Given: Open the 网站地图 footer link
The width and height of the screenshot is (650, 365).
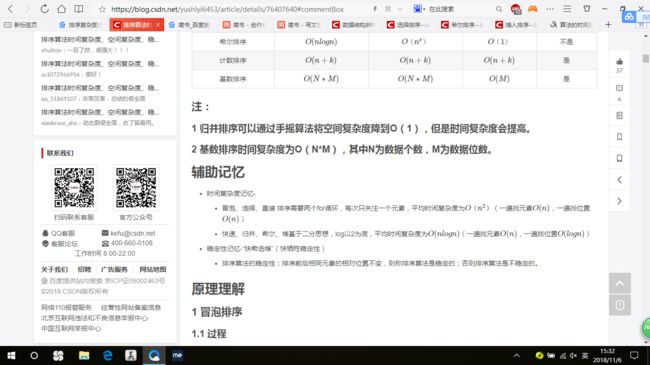Looking at the screenshot, I should (153, 269).
